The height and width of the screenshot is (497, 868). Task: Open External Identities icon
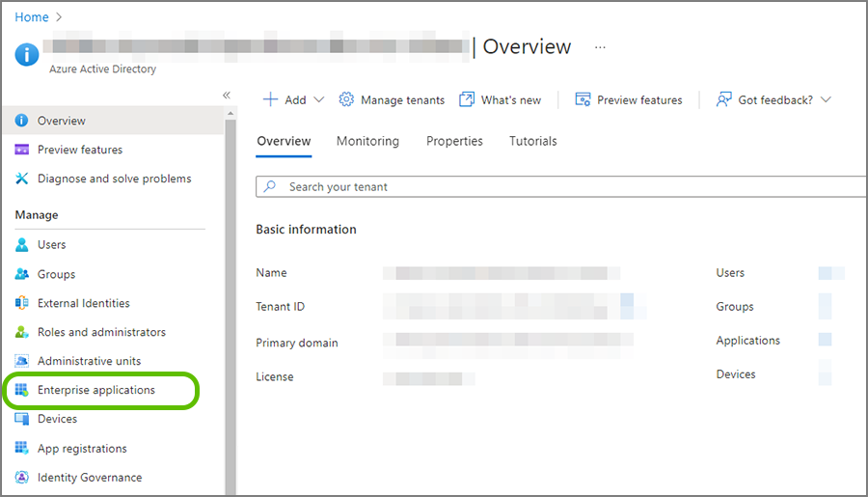pos(22,303)
